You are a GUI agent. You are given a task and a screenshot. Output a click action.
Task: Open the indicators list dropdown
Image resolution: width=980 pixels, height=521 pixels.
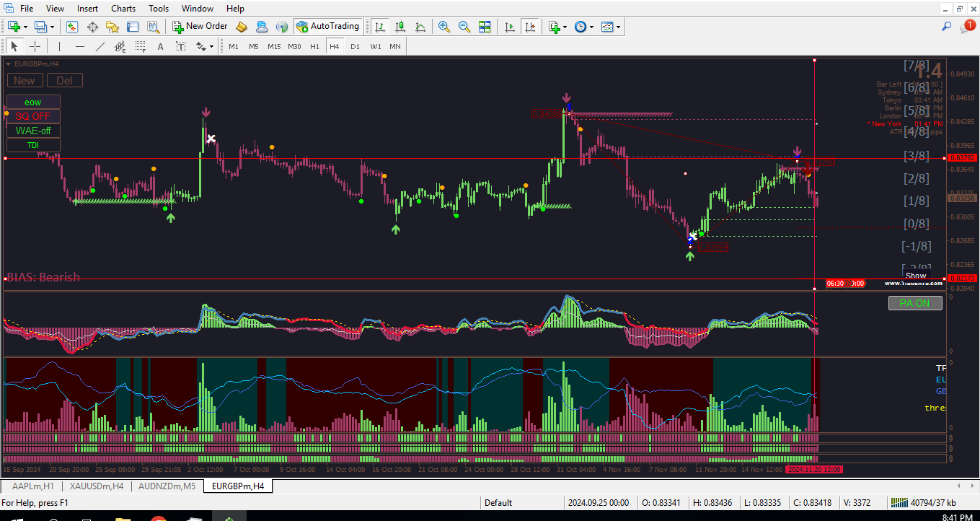[565, 27]
